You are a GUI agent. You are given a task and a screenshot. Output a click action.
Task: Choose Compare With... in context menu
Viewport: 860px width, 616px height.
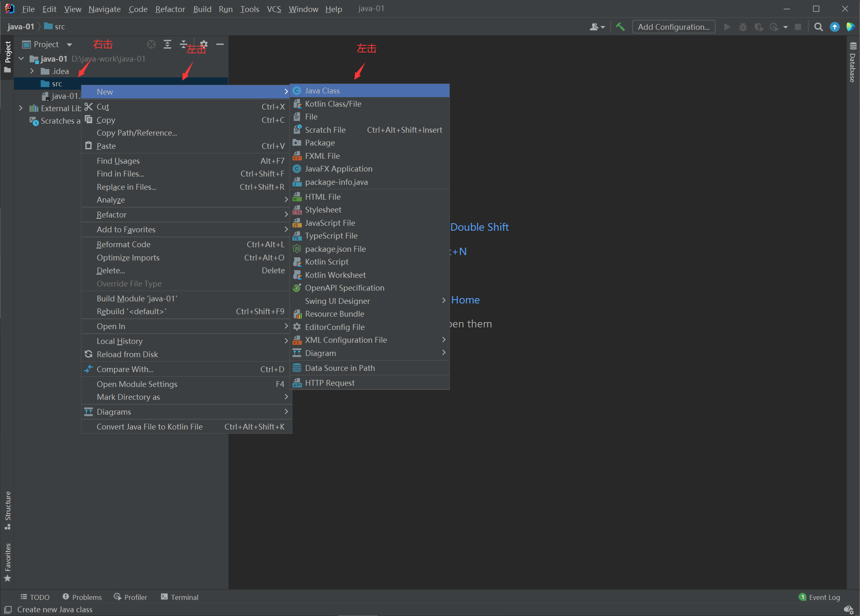click(186, 369)
